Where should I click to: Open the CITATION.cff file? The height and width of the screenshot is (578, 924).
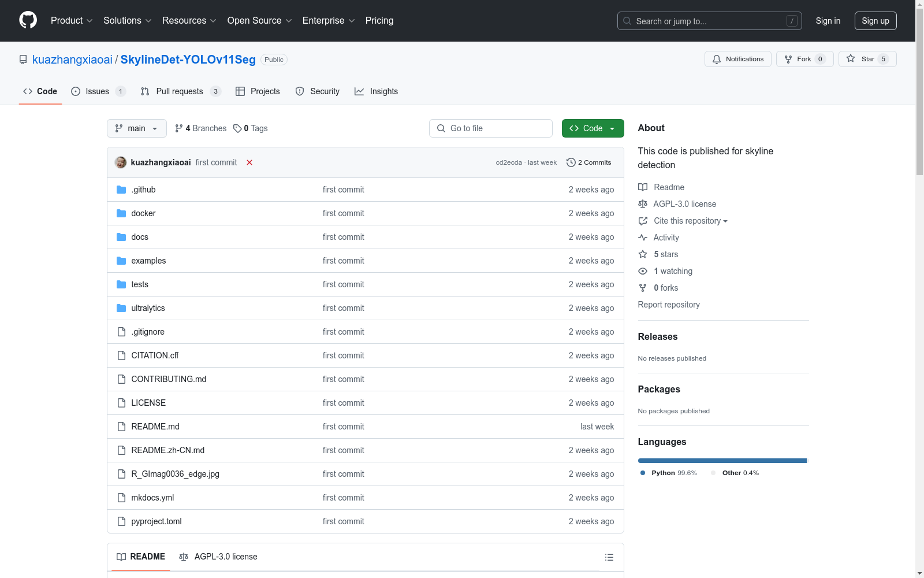coord(155,355)
